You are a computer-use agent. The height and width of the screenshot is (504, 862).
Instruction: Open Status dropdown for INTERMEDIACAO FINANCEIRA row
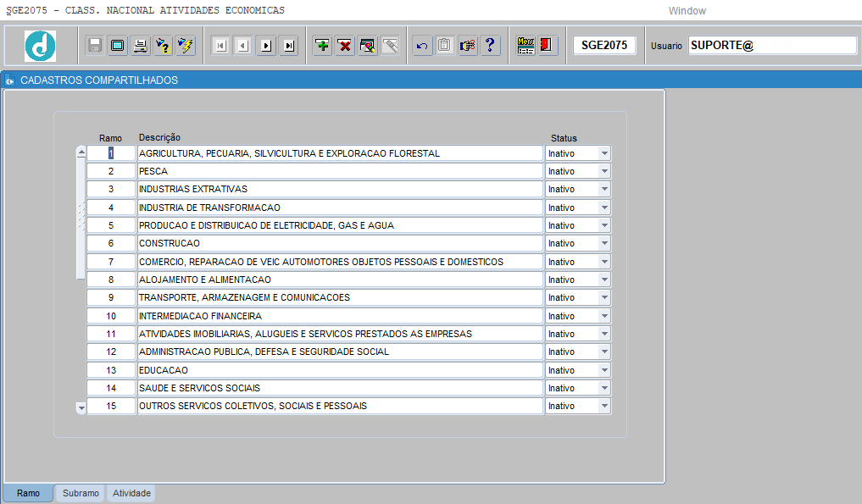tap(604, 315)
